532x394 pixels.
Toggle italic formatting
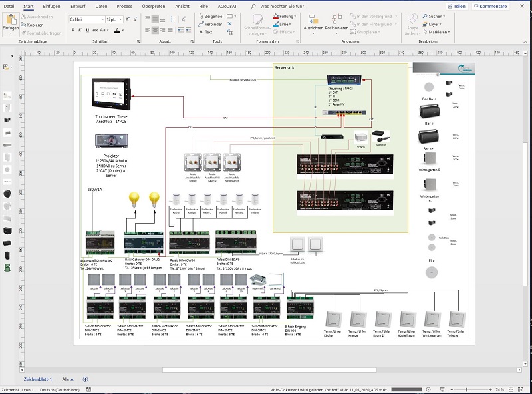click(x=80, y=30)
